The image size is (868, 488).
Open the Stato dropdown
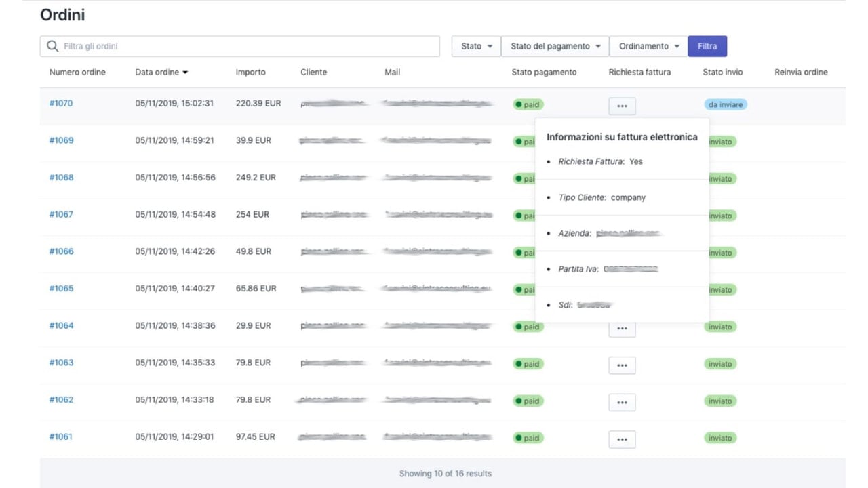pyautogui.click(x=476, y=46)
